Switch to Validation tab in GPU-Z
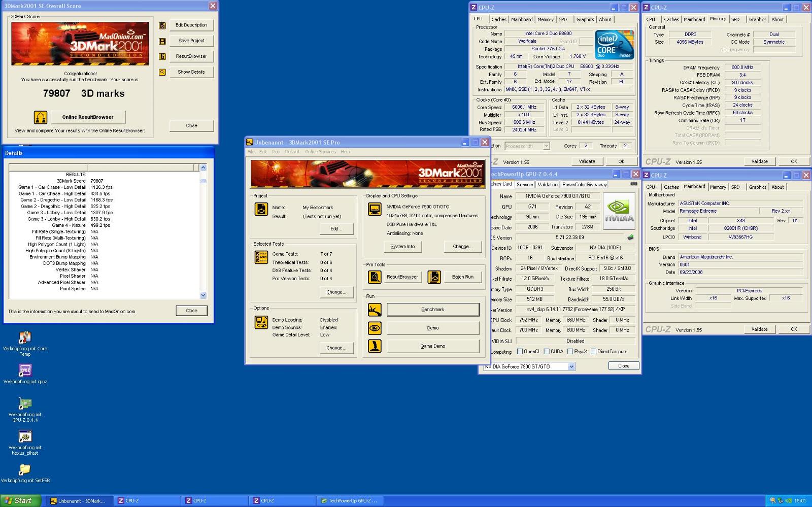 (x=548, y=185)
